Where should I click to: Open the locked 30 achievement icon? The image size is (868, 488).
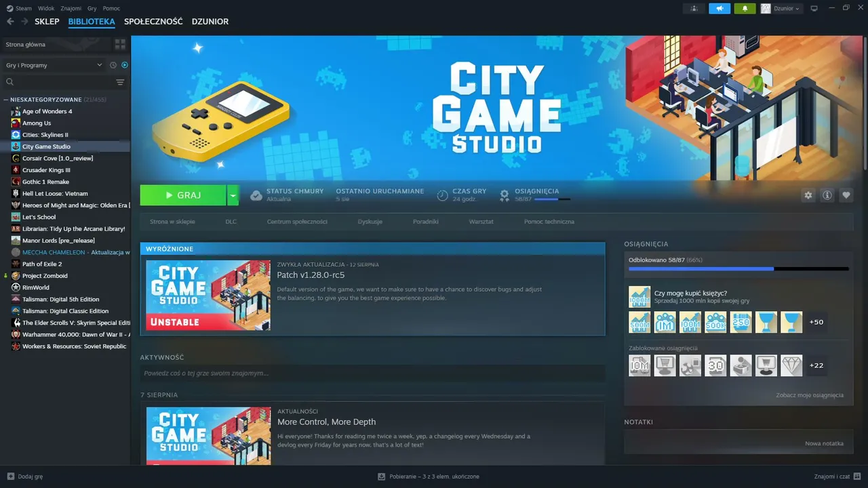tap(715, 365)
